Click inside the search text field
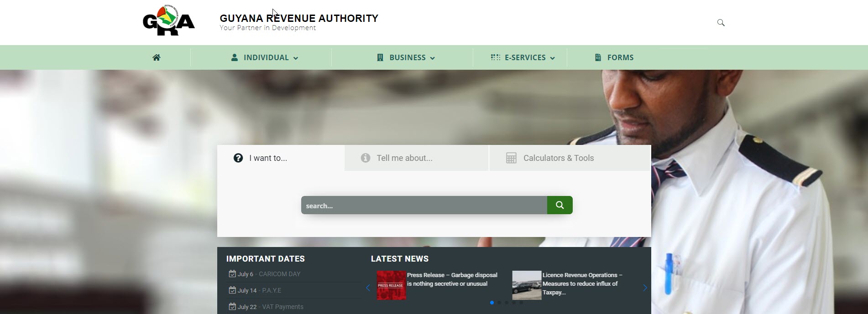The width and height of the screenshot is (868, 314). click(424, 206)
